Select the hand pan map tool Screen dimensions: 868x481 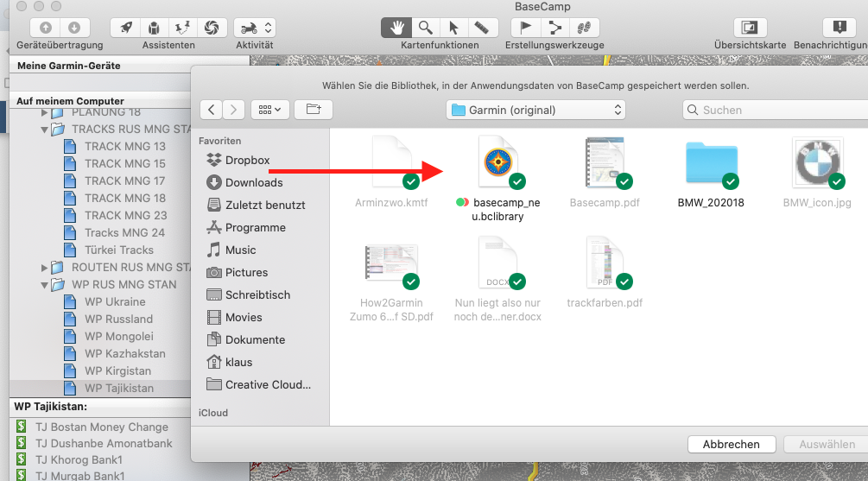pyautogui.click(x=396, y=28)
